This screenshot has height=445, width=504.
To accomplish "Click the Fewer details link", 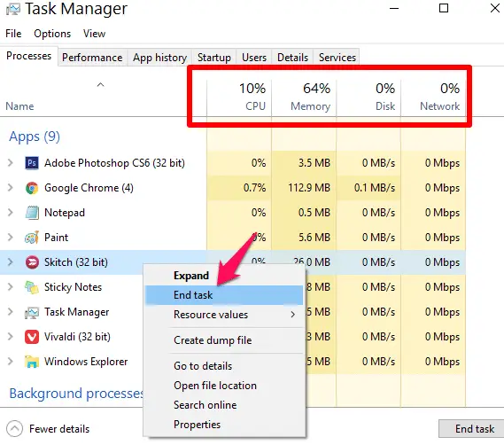I will (x=59, y=429).
